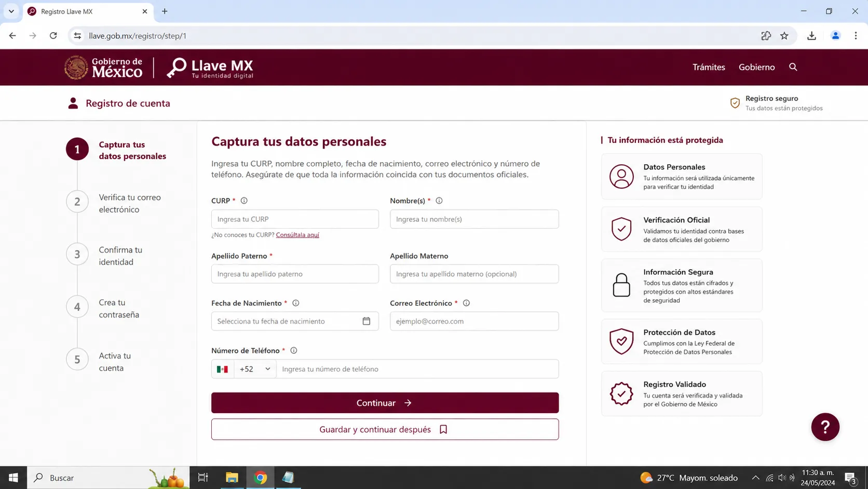
Task: Click the Correo Electrónico input field
Action: 474,321
